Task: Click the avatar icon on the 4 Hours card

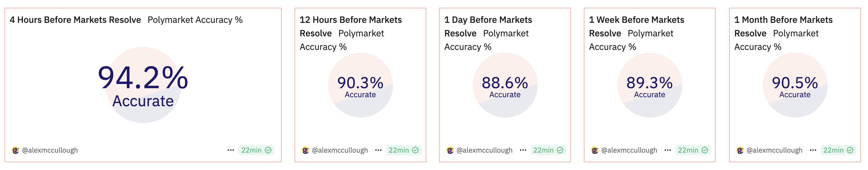Action: coord(15,150)
